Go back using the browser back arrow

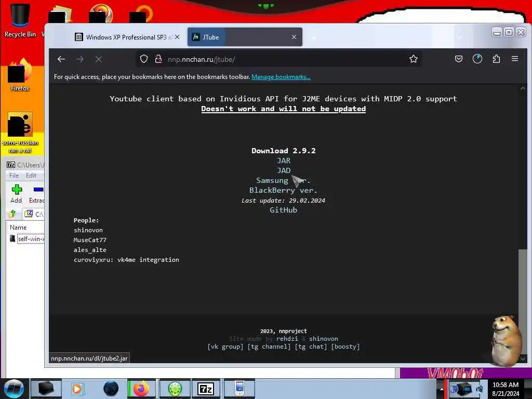click(61, 59)
